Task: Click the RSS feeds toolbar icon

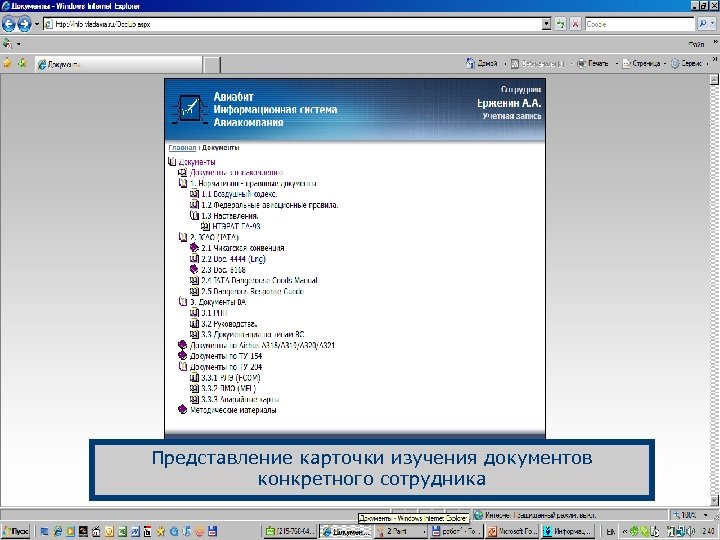Action: click(x=515, y=64)
